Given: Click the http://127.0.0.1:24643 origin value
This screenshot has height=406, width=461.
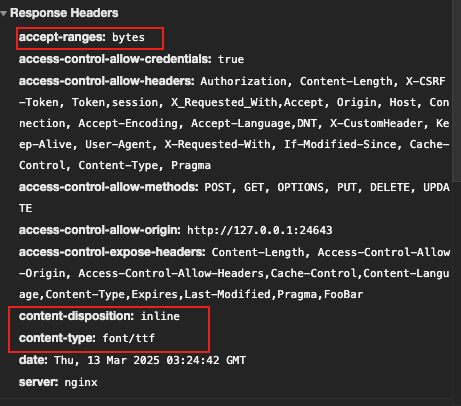Looking at the screenshot, I should click(x=260, y=230).
